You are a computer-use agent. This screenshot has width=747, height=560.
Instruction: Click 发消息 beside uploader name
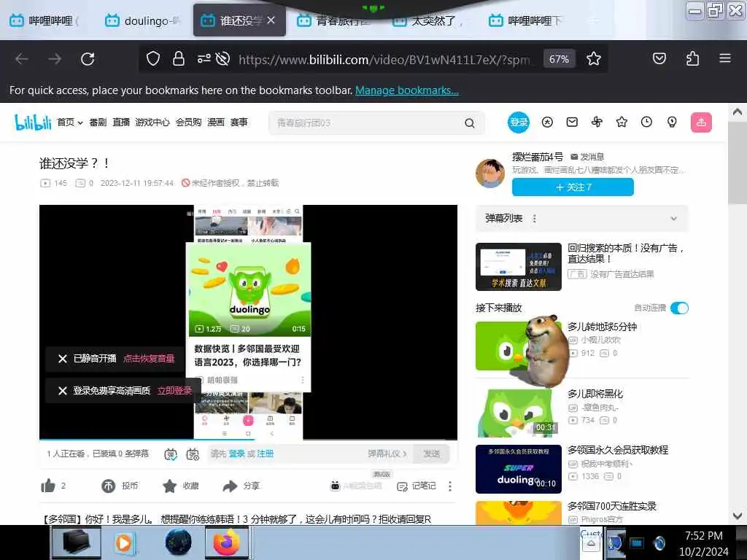click(587, 157)
